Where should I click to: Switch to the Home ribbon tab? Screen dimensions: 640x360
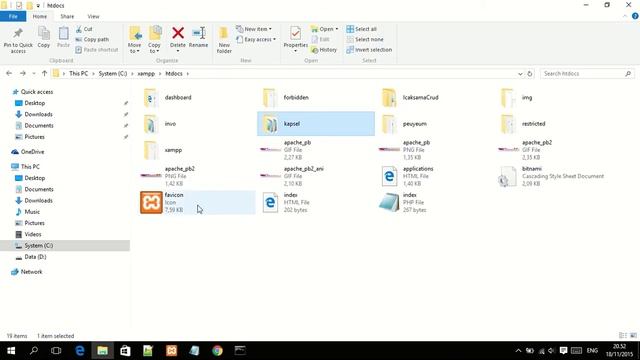(x=40, y=16)
